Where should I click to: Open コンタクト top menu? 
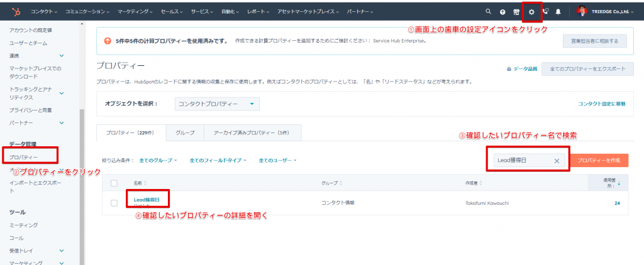point(44,12)
